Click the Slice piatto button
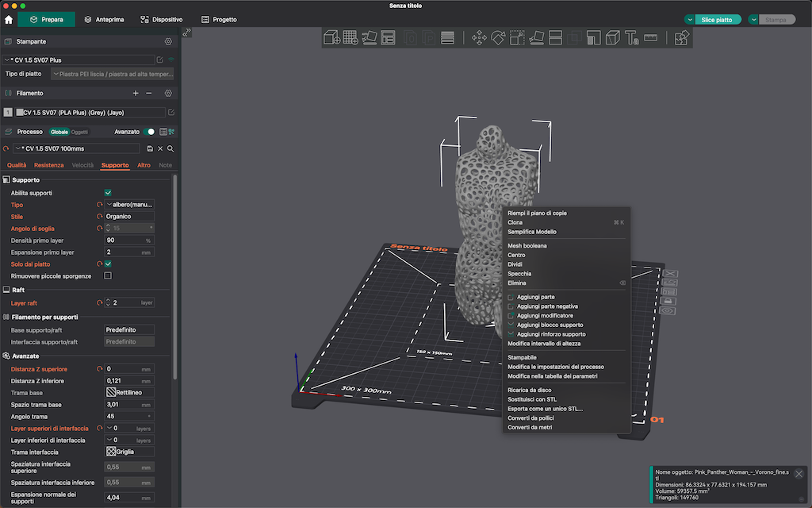Viewport: 812px width, 508px height. point(717,20)
